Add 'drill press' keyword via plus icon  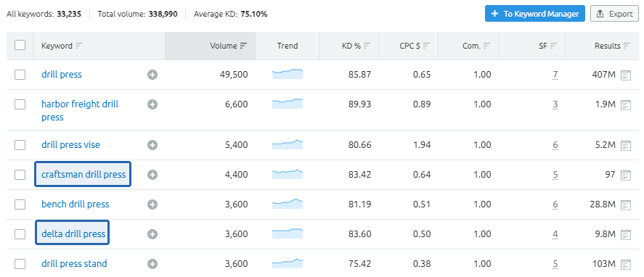[x=152, y=75]
